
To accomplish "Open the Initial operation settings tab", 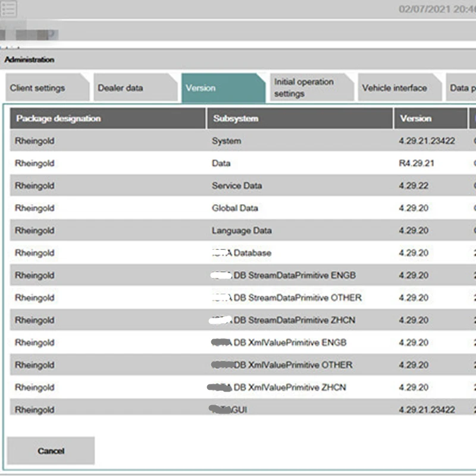I will [312, 87].
